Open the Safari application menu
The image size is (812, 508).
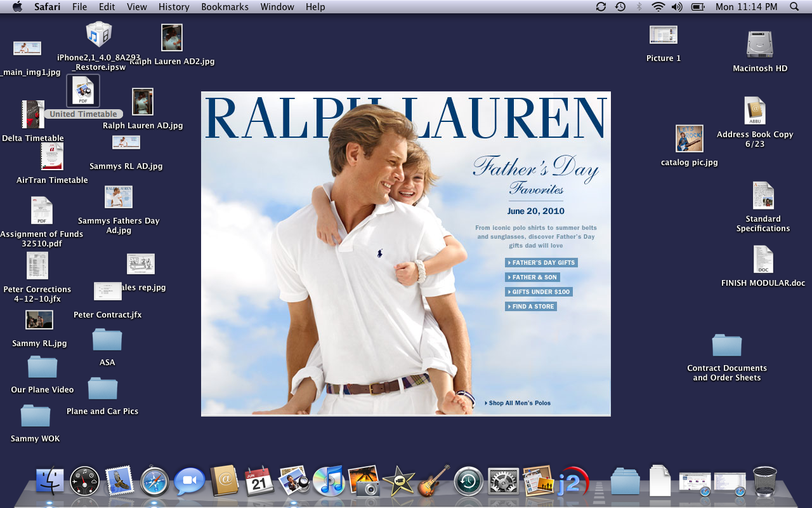coord(48,7)
